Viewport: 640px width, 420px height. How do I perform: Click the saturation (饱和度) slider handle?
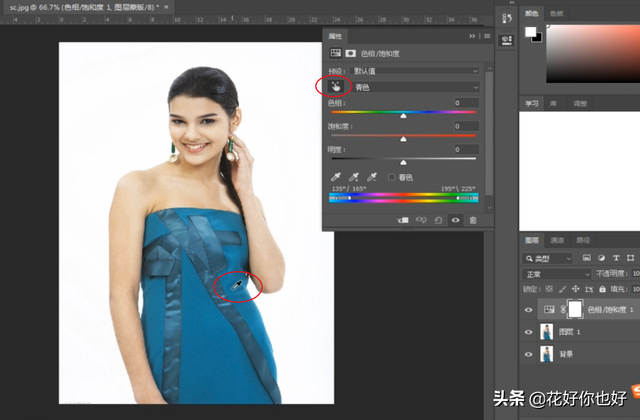[403, 139]
